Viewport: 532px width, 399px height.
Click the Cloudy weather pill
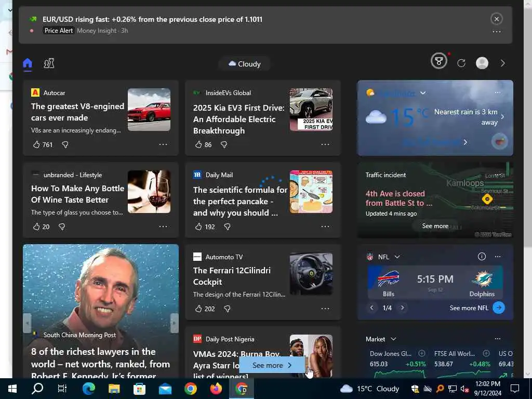(x=245, y=64)
